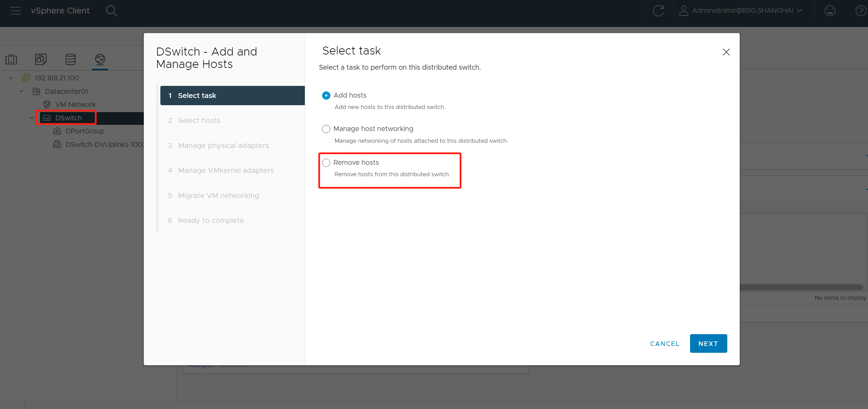Click the Datacenter01 datacenter icon
Viewport: 868px width, 409px height.
37,91
